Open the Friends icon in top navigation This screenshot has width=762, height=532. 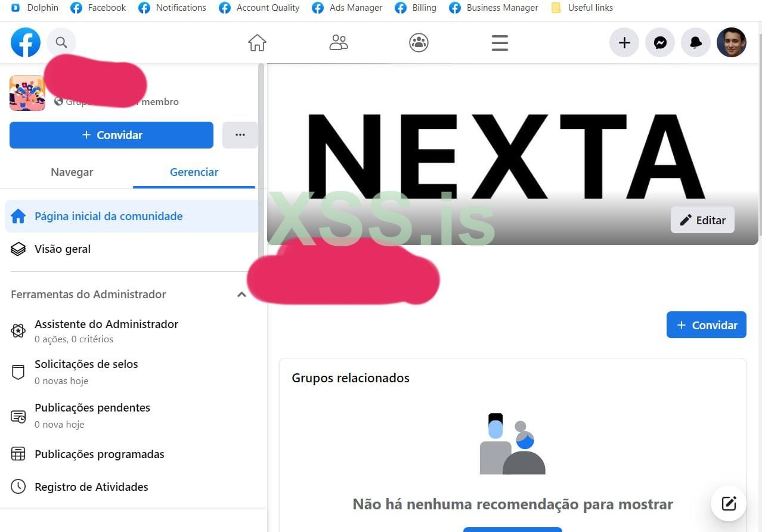pos(339,43)
